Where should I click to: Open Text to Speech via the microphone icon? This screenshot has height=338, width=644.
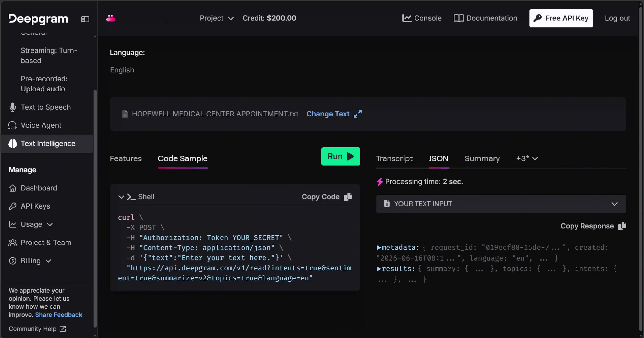click(13, 107)
